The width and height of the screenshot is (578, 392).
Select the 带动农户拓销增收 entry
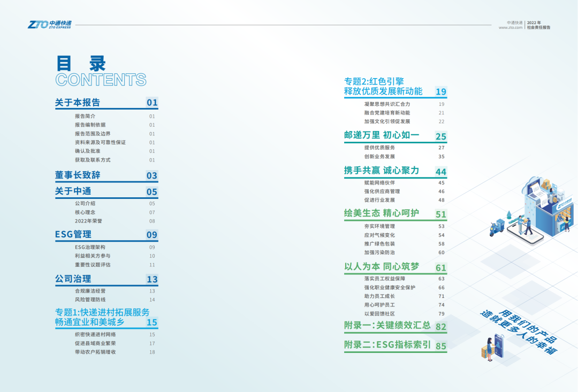point(95,352)
